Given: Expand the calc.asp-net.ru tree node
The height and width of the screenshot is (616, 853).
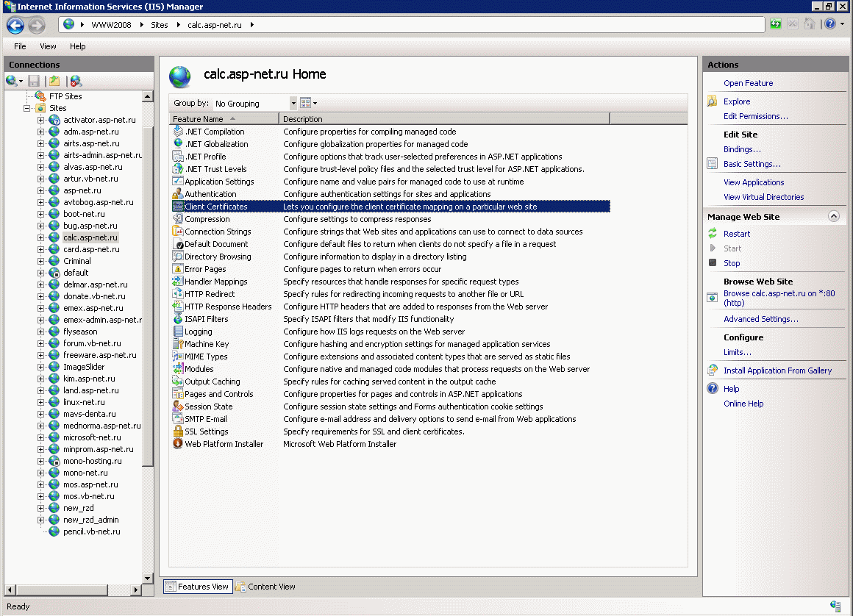Looking at the screenshot, I should [x=40, y=237].
